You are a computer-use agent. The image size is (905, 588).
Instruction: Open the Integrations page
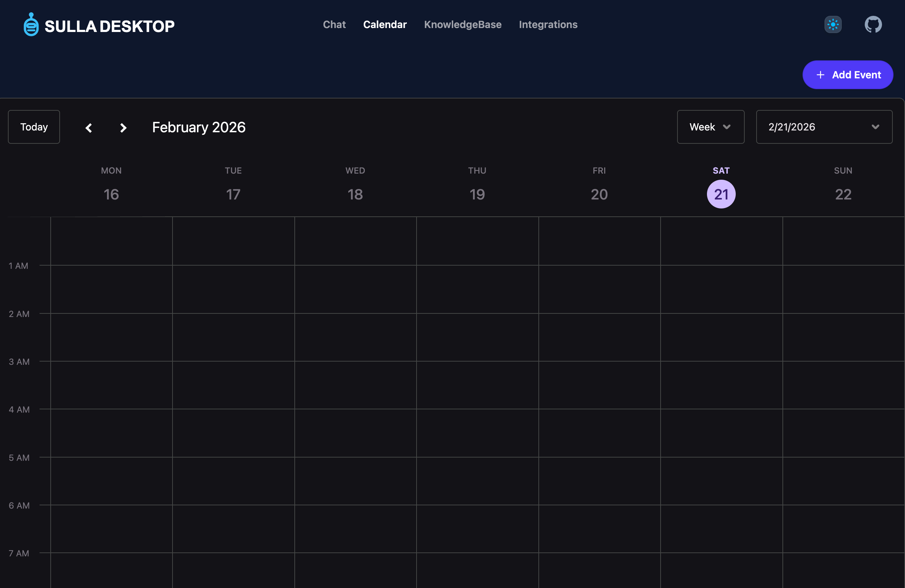[548, 24]
